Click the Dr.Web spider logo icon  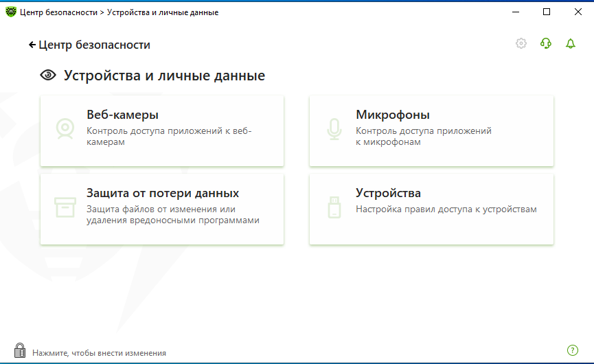click(11, 12)
